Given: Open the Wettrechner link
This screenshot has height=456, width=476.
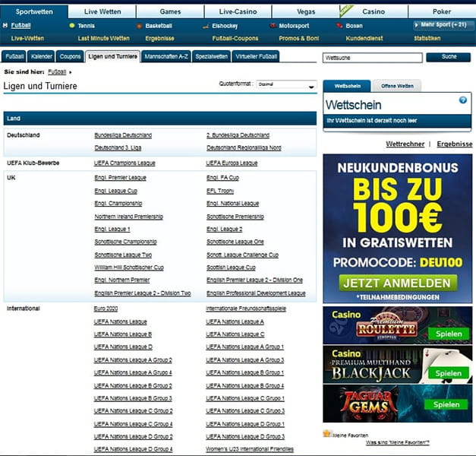Looking at the screenshot, I should point(405,144).
